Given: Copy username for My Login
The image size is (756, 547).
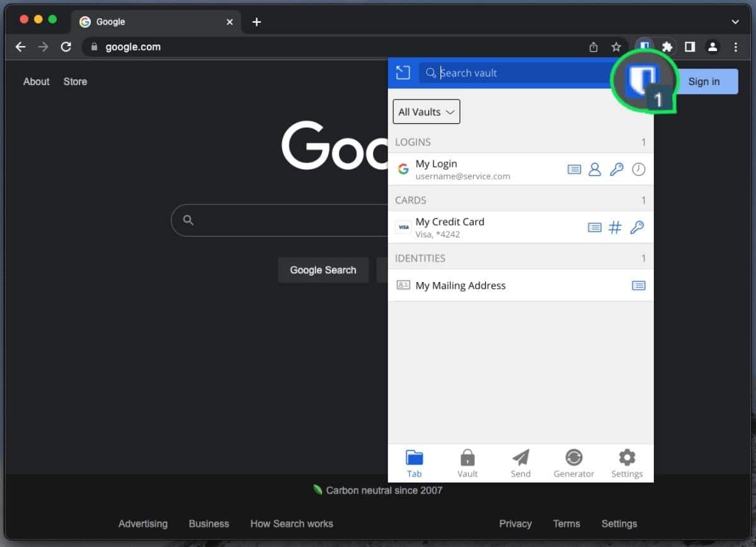Looking at the screenshot, I should (x=595, y=169).
